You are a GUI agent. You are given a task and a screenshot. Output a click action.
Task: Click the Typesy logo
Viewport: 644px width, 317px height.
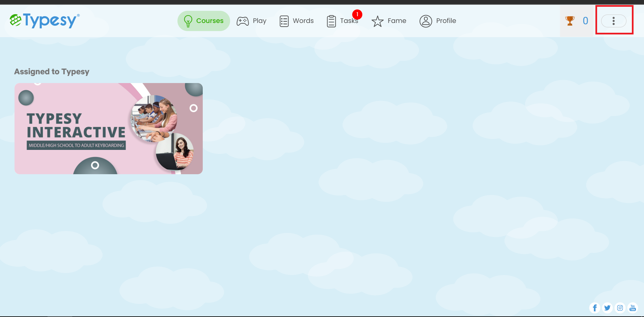[x=45, y=21]
